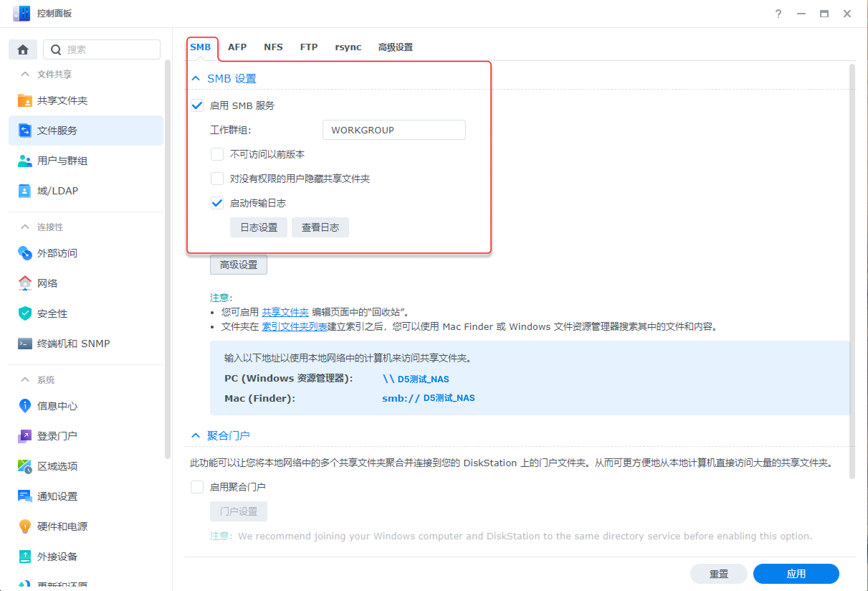Open Security (安全性) shield icon
The height and width of the screenshot is (591, 868).
25,313
